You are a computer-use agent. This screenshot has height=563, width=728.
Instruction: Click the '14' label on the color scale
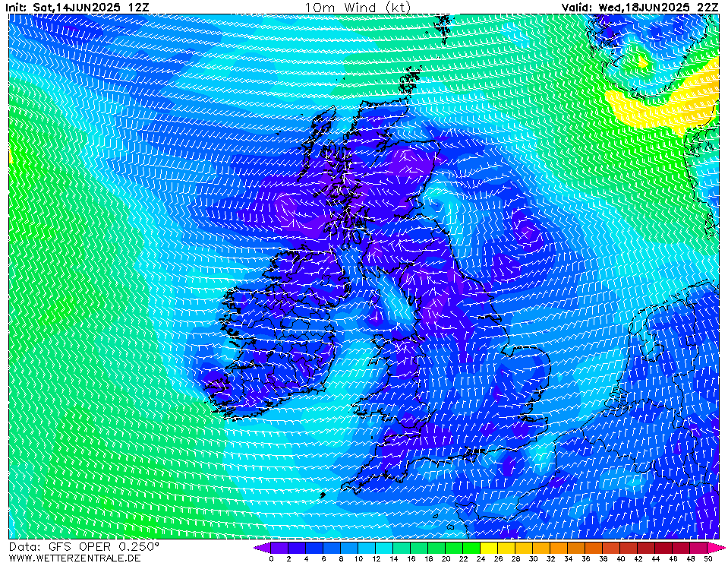point(393,558)
